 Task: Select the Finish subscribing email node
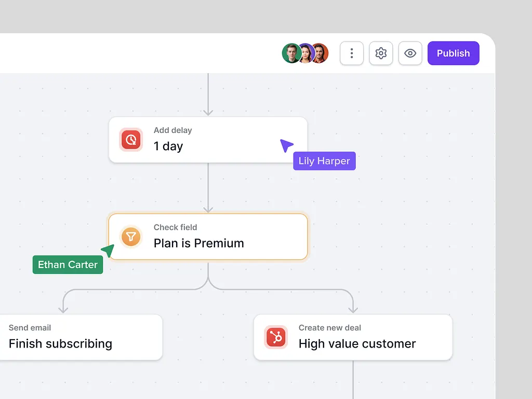tap(78, 337)
